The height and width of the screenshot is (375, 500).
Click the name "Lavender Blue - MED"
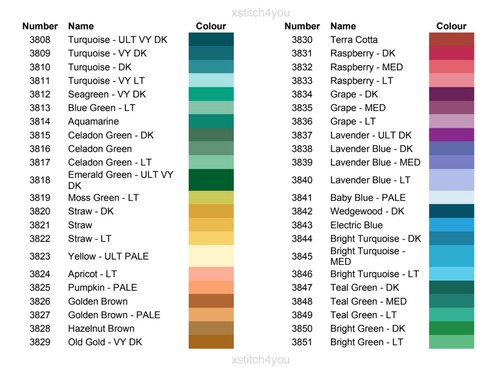click(x=375, y=162)
